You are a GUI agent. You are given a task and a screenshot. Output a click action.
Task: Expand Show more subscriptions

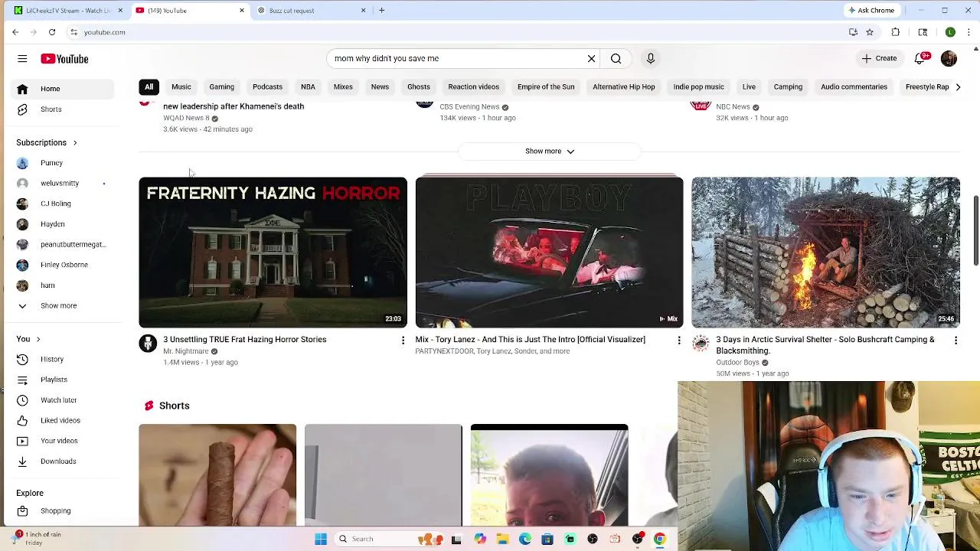(x=60, y=306)
